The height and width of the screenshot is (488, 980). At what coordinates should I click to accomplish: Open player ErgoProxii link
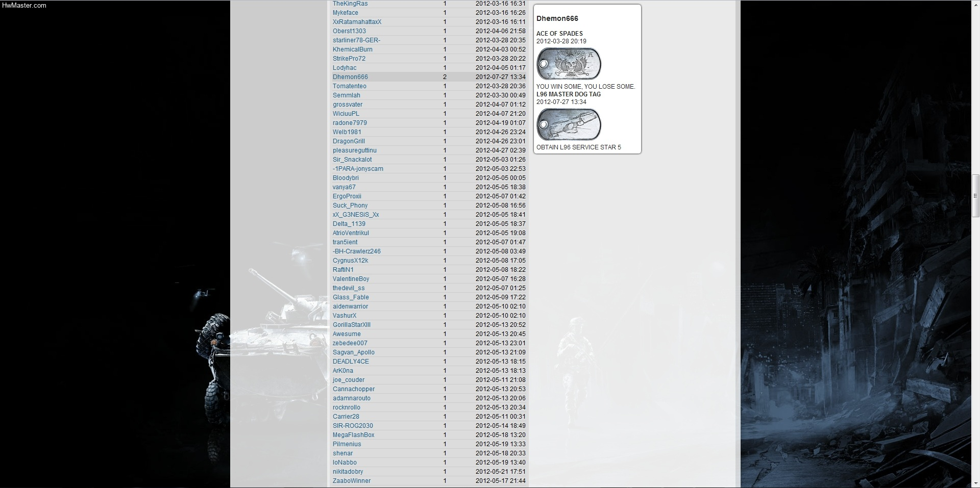point(347,196)
